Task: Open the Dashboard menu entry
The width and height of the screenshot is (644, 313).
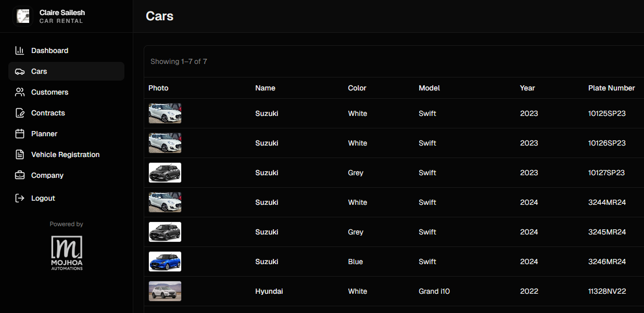Action: (x=49, y=50)
